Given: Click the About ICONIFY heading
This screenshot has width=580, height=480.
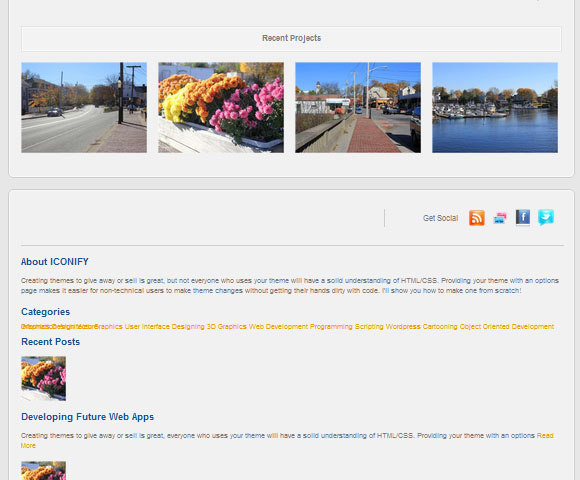Looking at the screenshot, I should coord(55,262).
